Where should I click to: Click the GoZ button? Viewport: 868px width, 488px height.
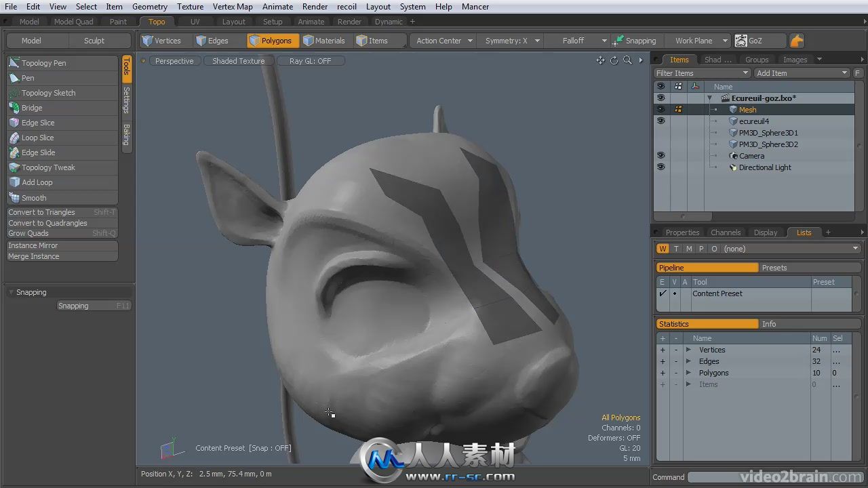coord(759,41)
